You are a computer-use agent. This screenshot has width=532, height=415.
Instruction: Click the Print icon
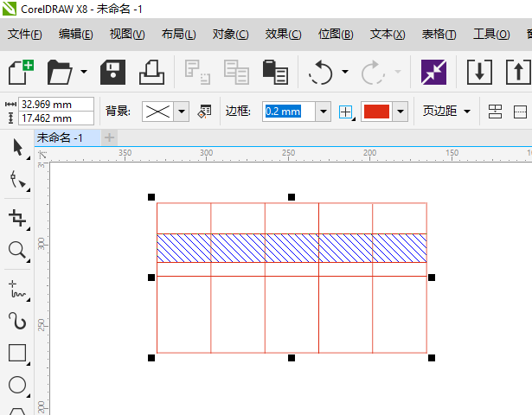(x=151, y=72)
